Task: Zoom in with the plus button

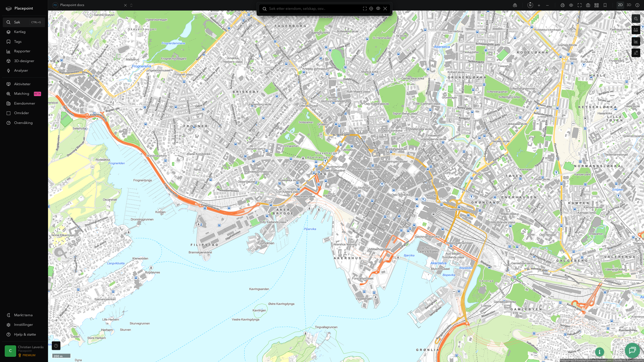Action: point(539,5)
